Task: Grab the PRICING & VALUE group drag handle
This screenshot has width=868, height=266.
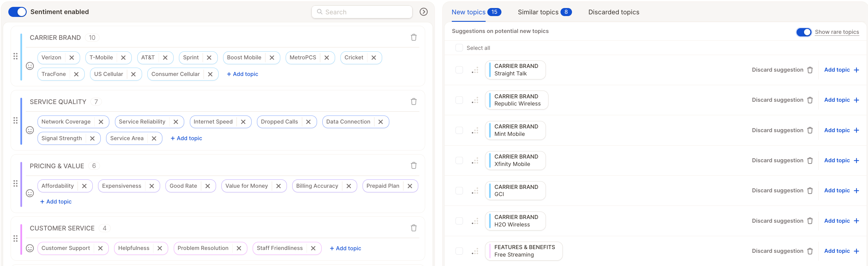Action: click(15, 183)
